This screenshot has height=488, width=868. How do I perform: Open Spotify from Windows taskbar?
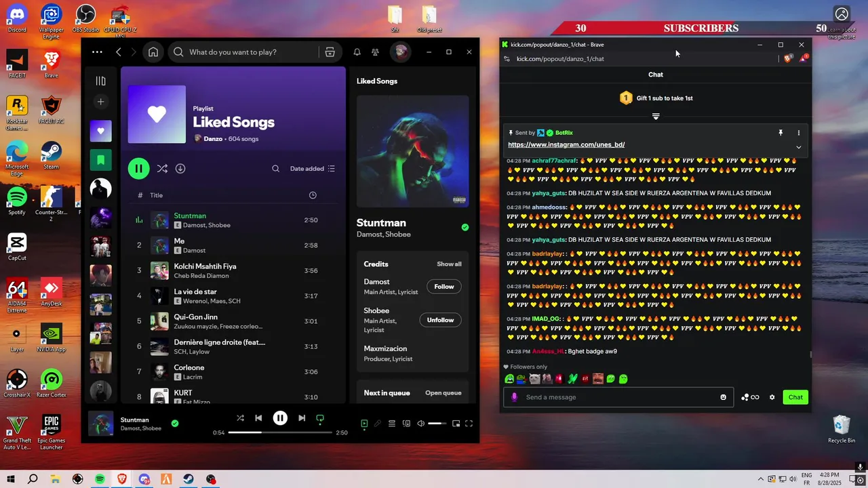[x=100, y=479]
